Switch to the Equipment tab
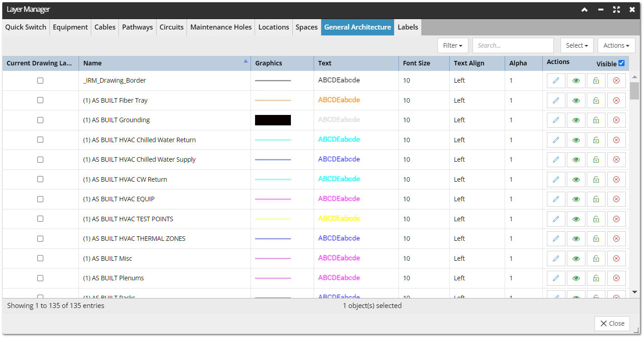644x338 pixels. tap(70, 27)
